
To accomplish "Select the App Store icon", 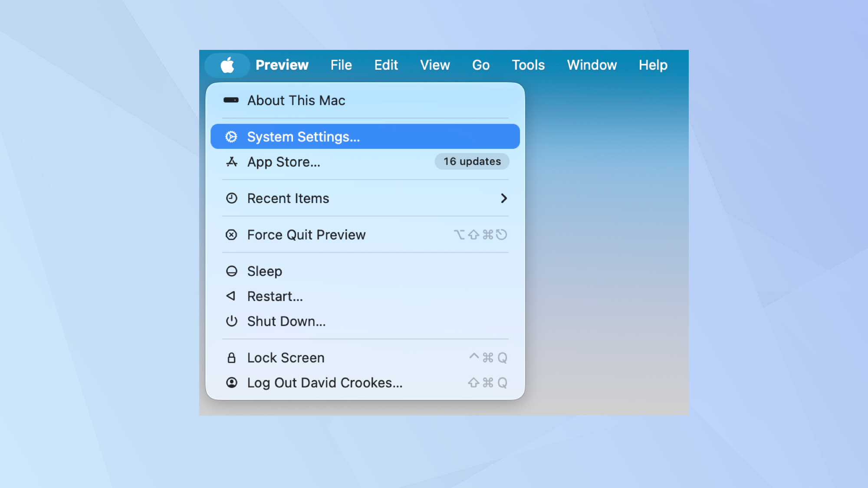I will [x=232, y=161].
